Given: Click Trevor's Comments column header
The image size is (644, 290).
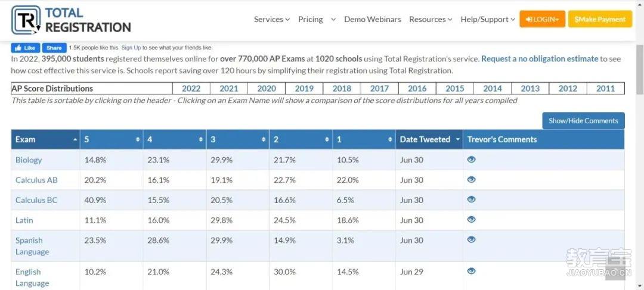Looking at the screenshot, I should click(x=543, y=139).
